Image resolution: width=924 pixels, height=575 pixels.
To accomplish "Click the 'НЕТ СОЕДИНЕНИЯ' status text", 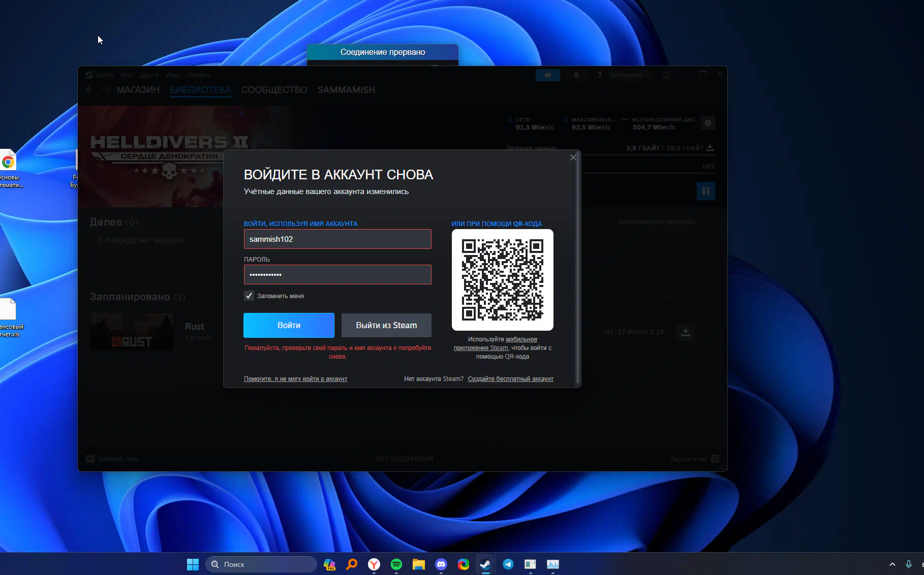I will click(x=405, y=459).
